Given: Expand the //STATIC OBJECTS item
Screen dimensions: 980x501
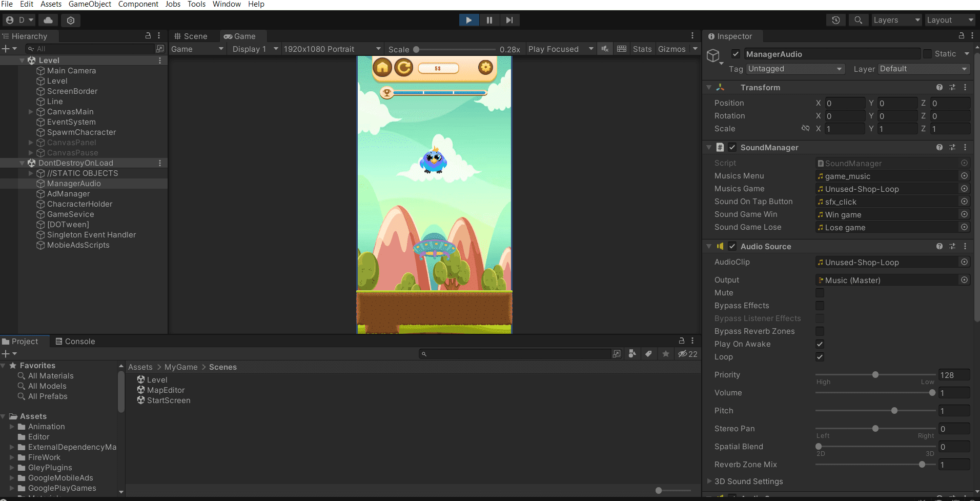Looking at the screenshot, I should (31, 173).
